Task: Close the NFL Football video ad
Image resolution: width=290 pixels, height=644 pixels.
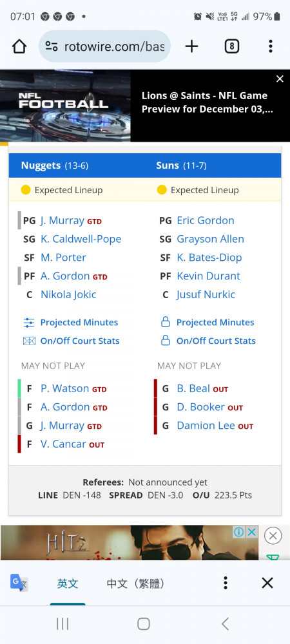Action: click(280, 79)
